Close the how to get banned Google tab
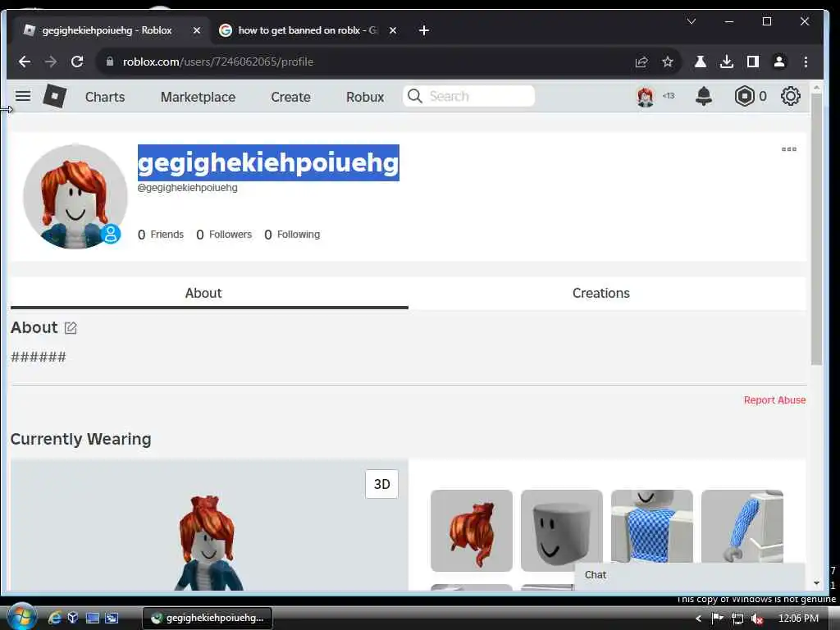This screenshot has height=630, width=840. [x=393, y=30]
